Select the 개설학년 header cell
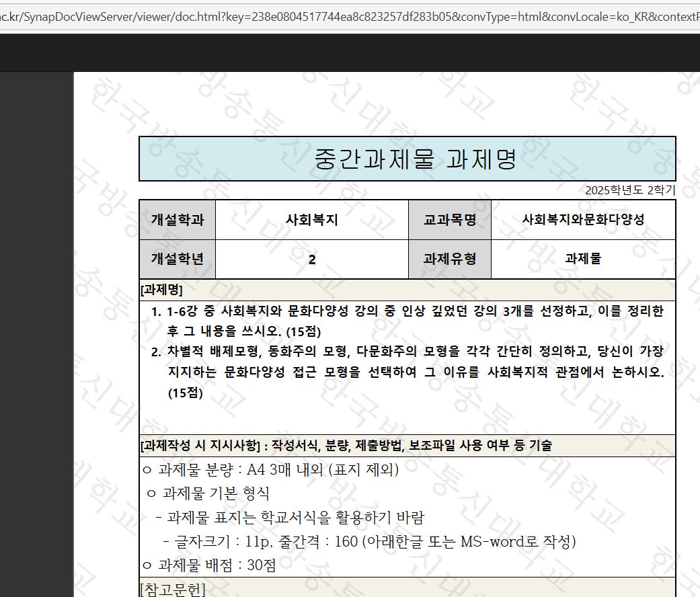Image resolution: width=700 pixels, height=597 pixels. pyautogui.click(x=178, y=259)
